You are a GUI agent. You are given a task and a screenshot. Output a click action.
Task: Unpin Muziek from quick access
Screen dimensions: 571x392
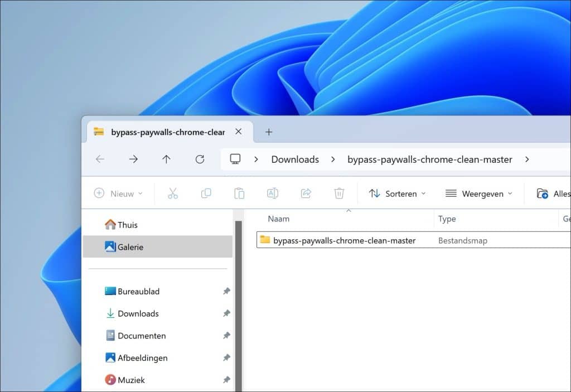pyautogui.click(x=226, y=380)
